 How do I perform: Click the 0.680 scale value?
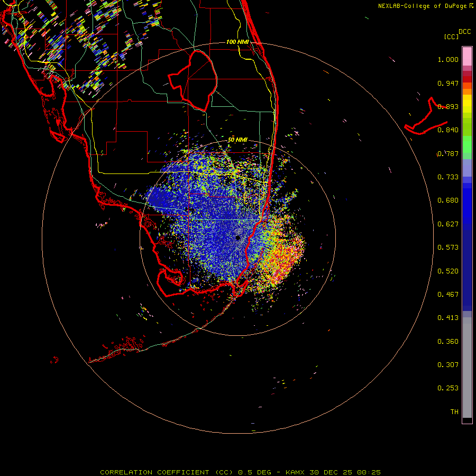[x=448, y=200]
